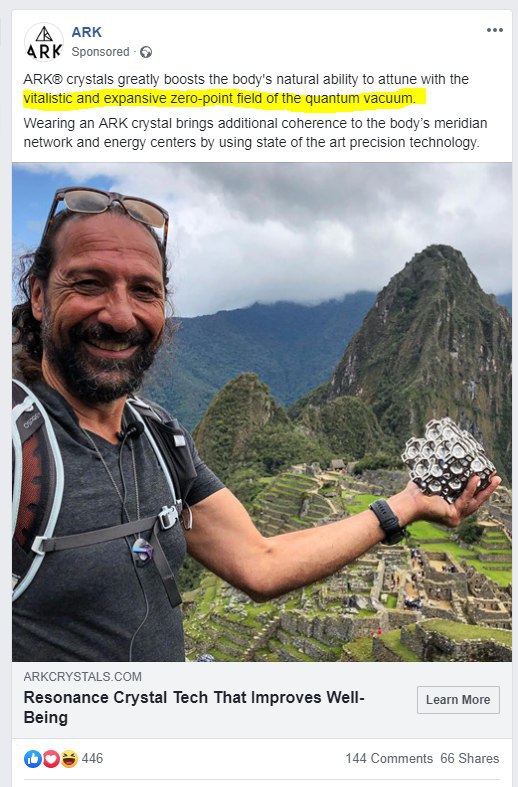Click the globe public audience icon
518x787 pixels.
[x=146, y=52]
